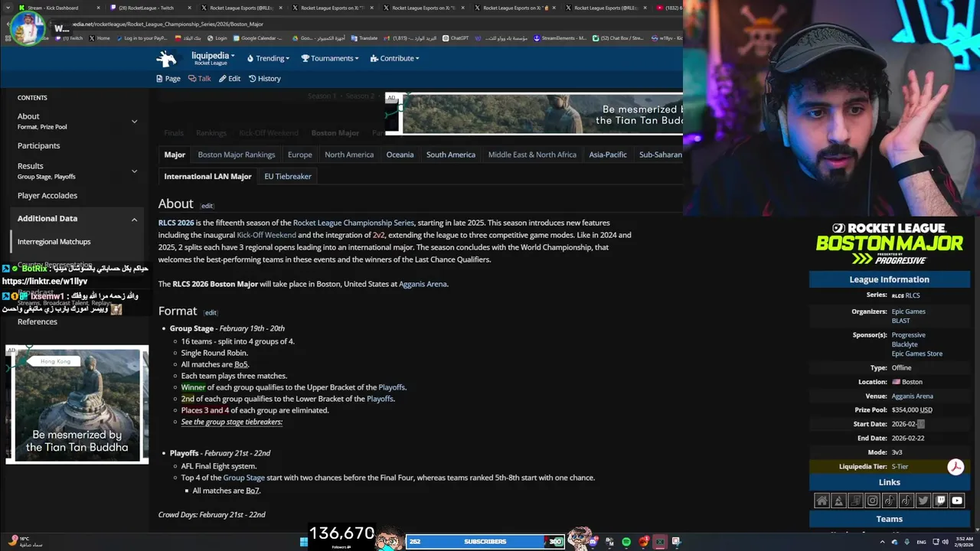Jump to References in contents sidebar
The width and height of the screenshot is (980, 551).
tap(38, 321)
